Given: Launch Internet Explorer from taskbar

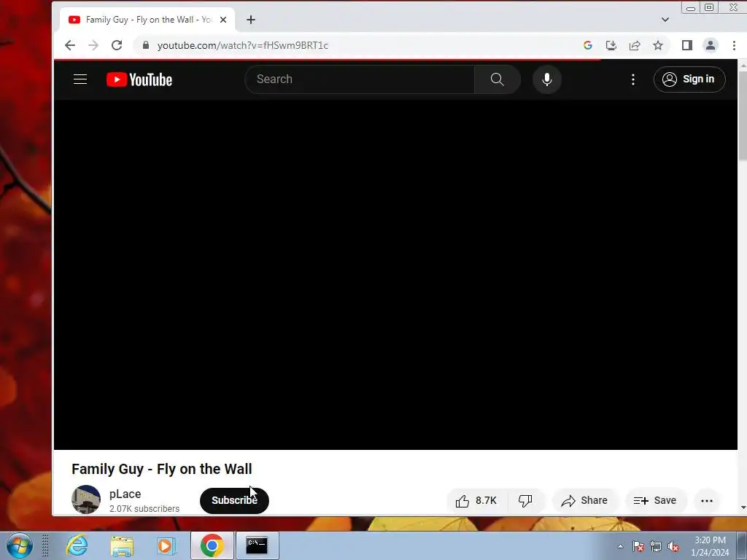Looking at the screenshot, I should click(77, 545).
